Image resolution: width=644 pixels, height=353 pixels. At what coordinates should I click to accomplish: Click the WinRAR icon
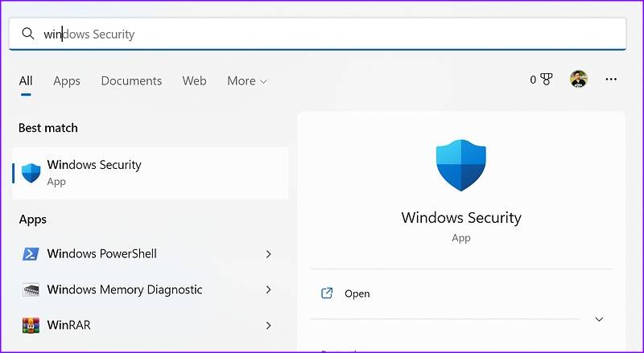pos(31,326)
